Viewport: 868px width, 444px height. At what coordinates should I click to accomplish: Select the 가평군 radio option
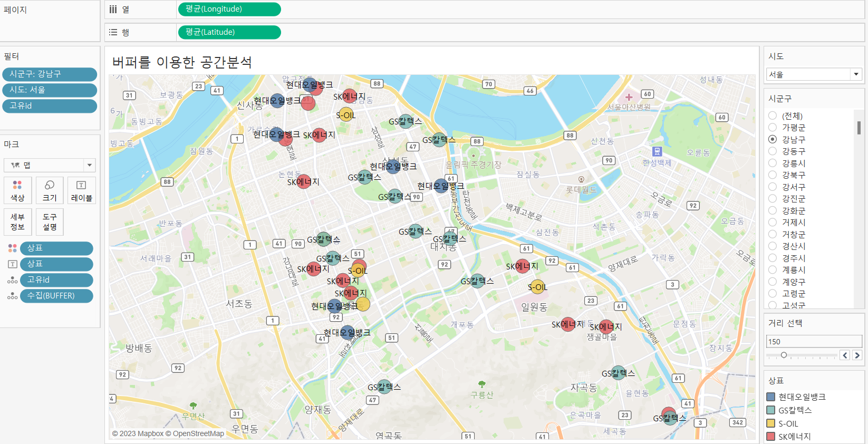[773, 127]
